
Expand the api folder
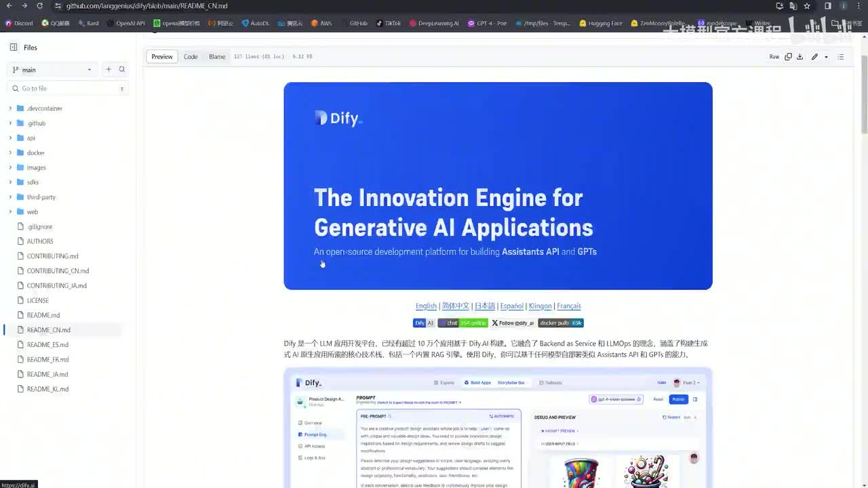[10, 138]
